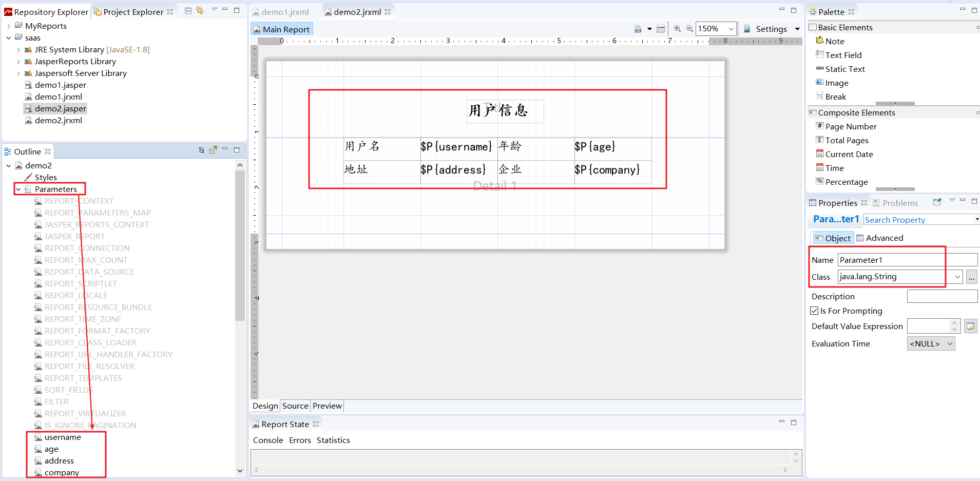The image size is (980, 481).
Task: Open the Errors tab in Report State
Action: [300, 440]
